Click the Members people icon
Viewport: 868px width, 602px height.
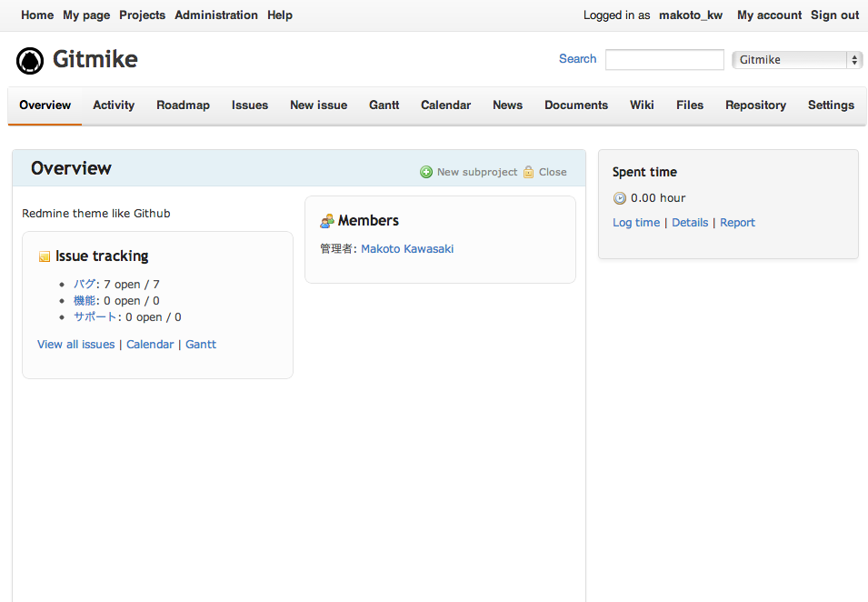pyautogui.click(x=326, y=221)
